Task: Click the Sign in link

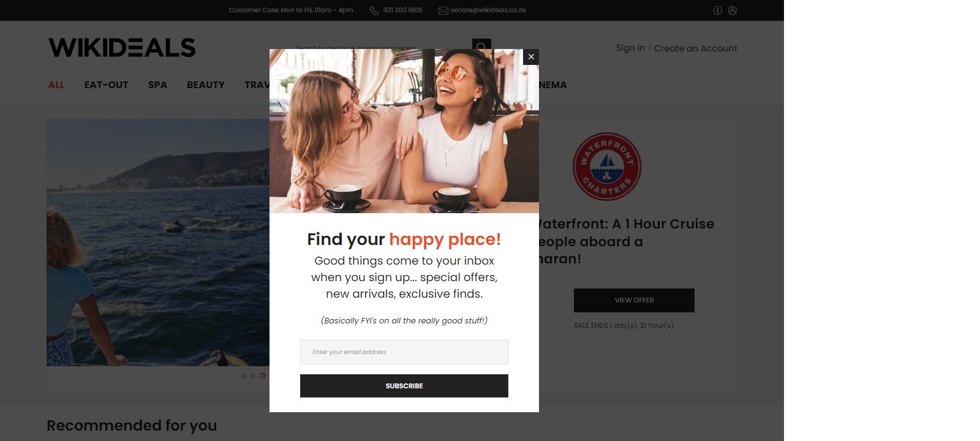Action: [630, 48]
